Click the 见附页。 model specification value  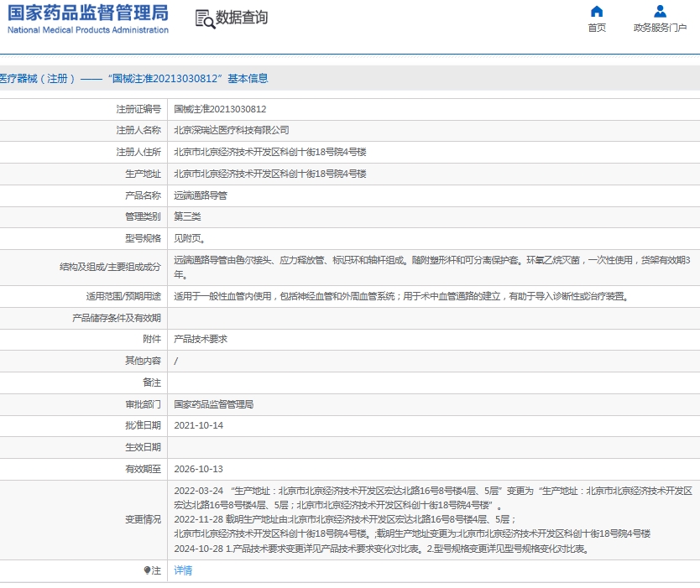click(x=189, y=238)
